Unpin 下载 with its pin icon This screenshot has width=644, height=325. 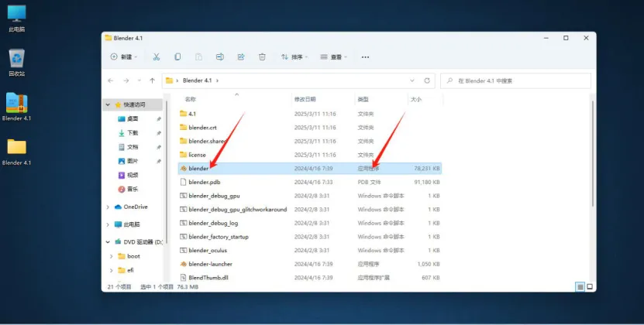tap(159, 133)
